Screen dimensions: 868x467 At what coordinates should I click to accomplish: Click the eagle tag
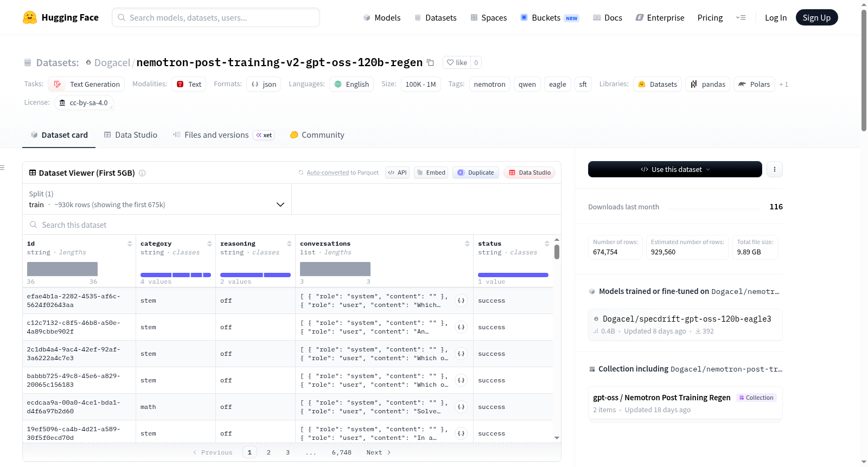558,84
